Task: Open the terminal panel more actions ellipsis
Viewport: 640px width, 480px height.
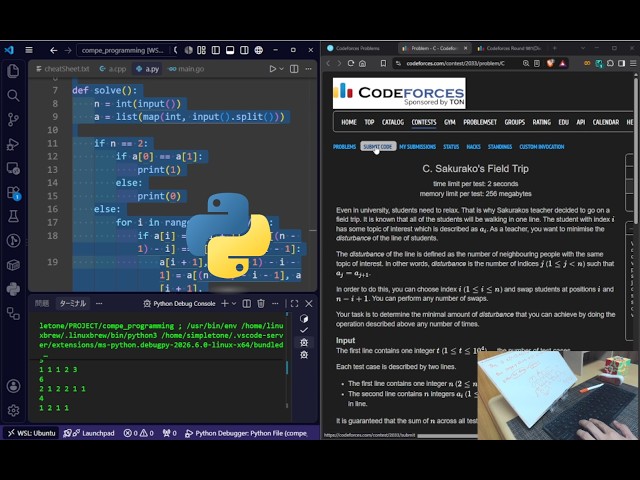Action: [x=276, y=303]
